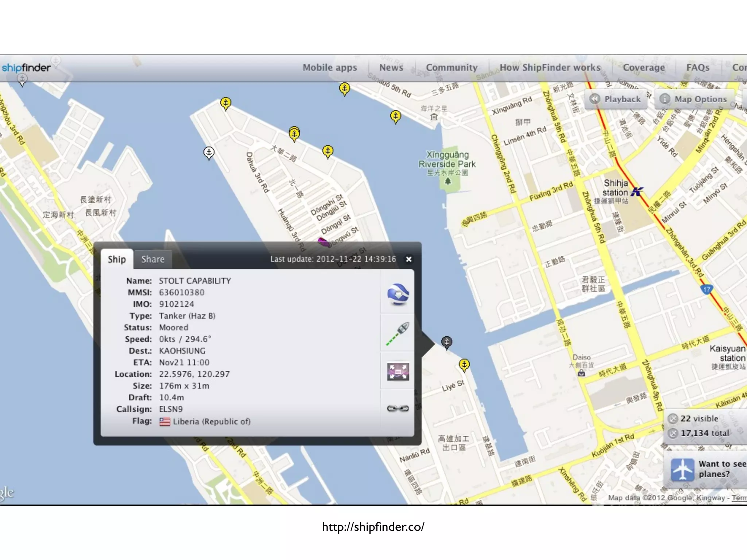
Task: Click the shipfinder logo
Action: [26, 67]
